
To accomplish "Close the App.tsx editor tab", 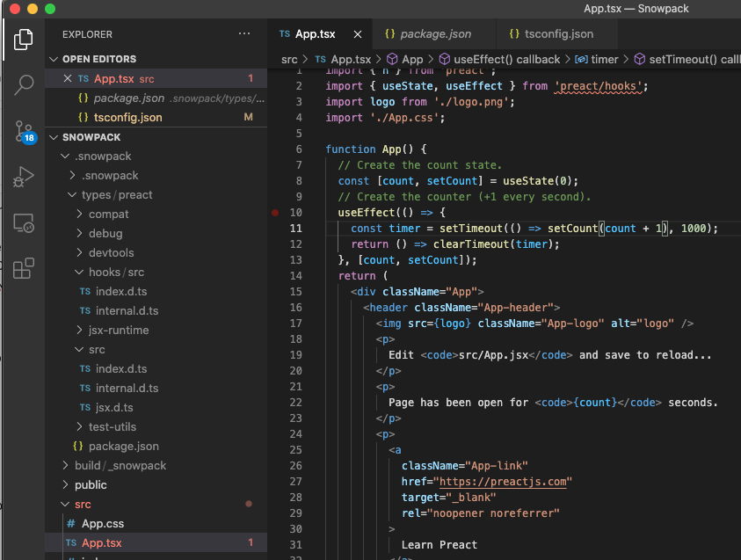I will tap(358, 34).
